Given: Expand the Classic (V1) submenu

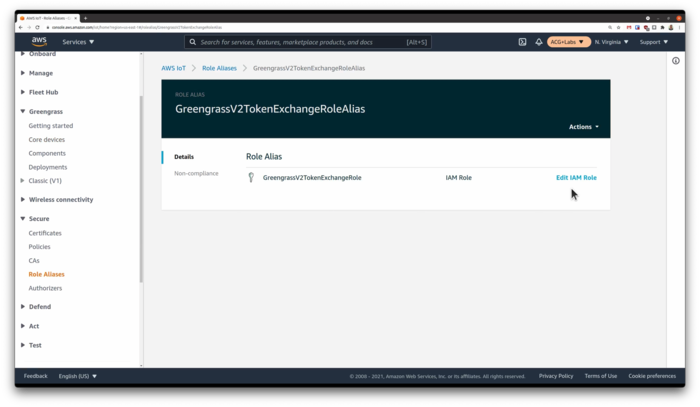Looking at the screenshot, I should coord(23,181).
